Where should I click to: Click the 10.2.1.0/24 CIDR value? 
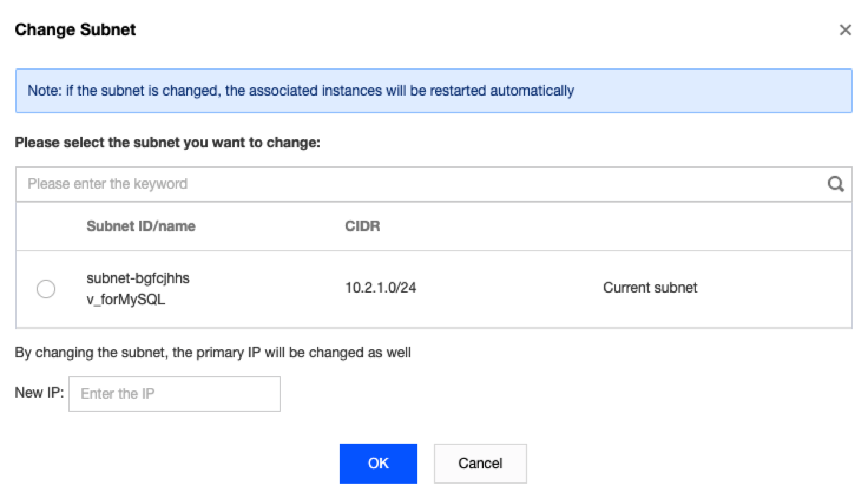click(x=380, y=288)
